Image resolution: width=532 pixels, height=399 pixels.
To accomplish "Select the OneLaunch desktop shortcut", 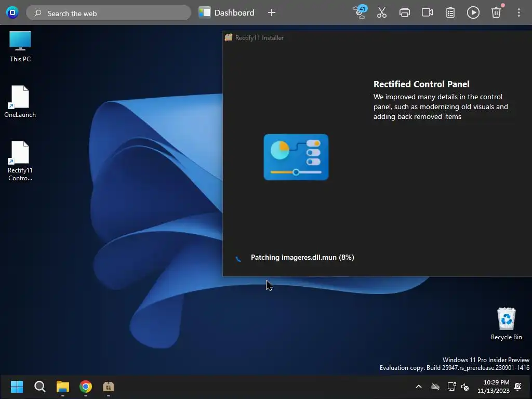I will pos(20,102).
